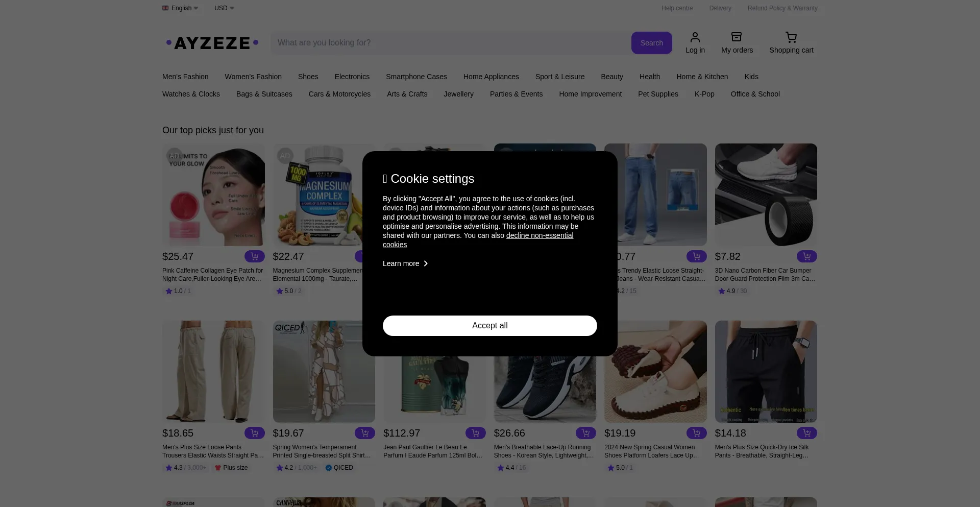The height and width of the screenshot is (507, 980).
Task: Open the Men's Breathable Lace-Up Running Shoes title
Action: pos(544,451)
